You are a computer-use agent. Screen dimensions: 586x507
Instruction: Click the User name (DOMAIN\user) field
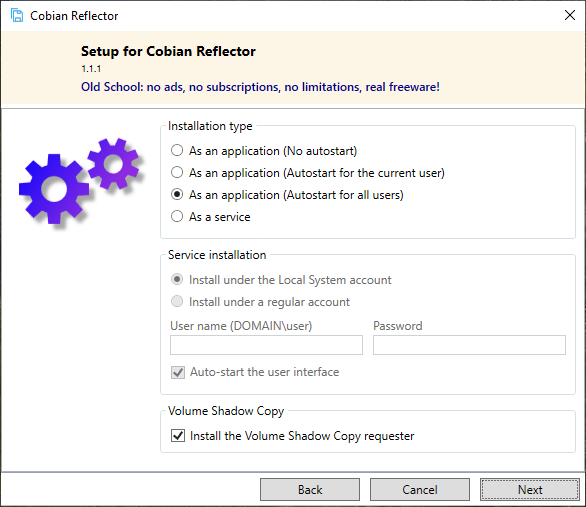tap(266, 345)
